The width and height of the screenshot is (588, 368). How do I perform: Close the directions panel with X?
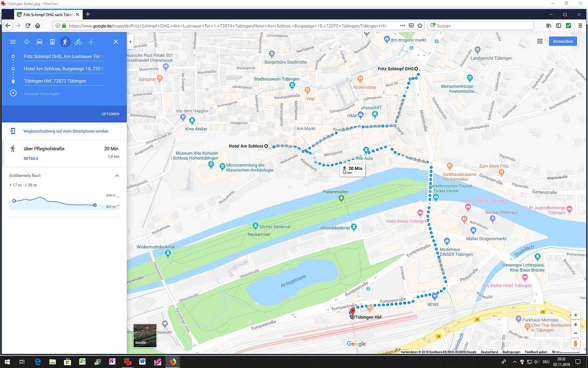[116, 42]
